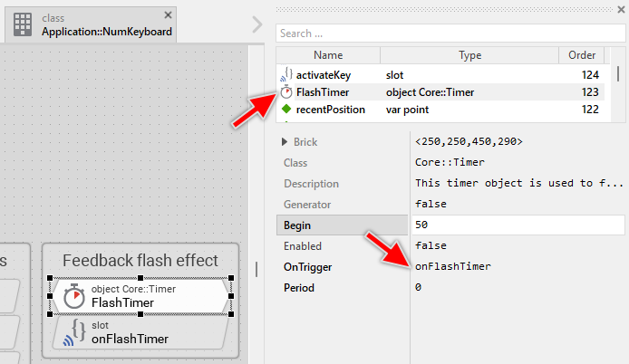The image size is (629, 364).
Task: Click the green diamond icon beside recentPosition
Action: [x=286, y=110]
